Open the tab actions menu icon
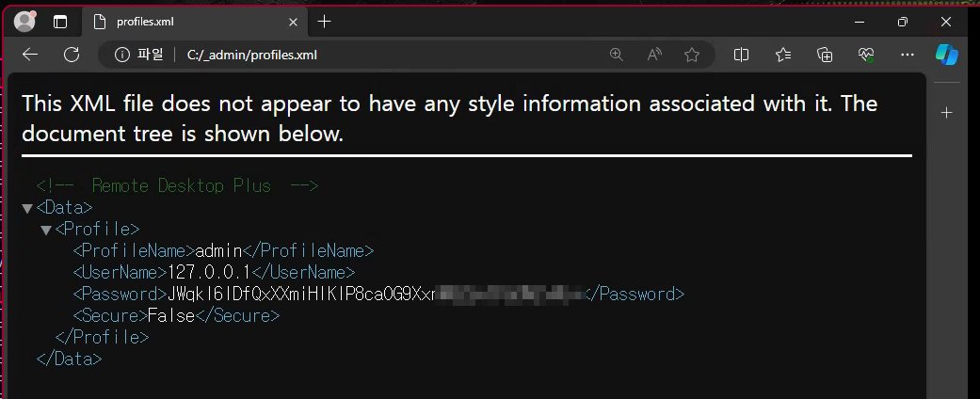 click(x=60, y=22)
